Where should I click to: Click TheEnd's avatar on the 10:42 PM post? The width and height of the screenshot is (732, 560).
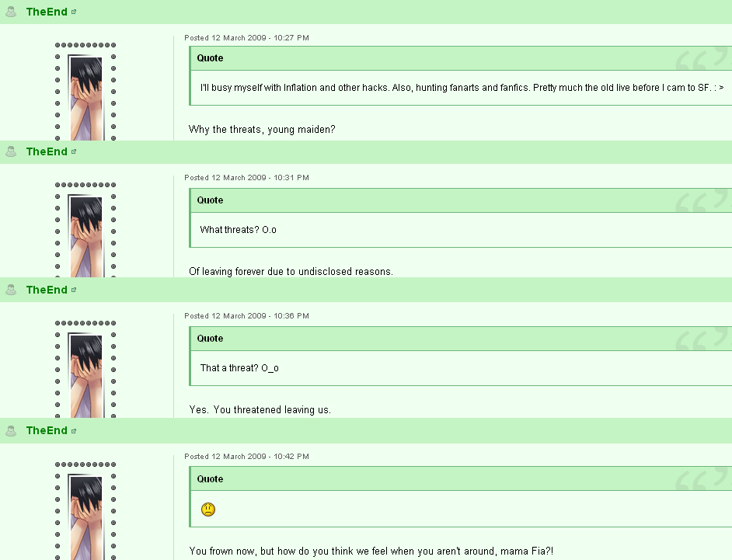click(85, 517)
